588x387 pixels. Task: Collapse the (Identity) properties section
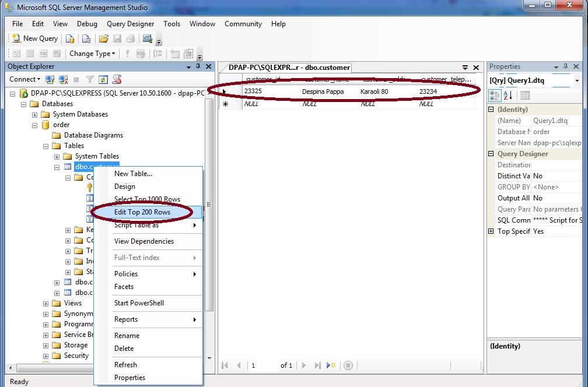point(491,110)
